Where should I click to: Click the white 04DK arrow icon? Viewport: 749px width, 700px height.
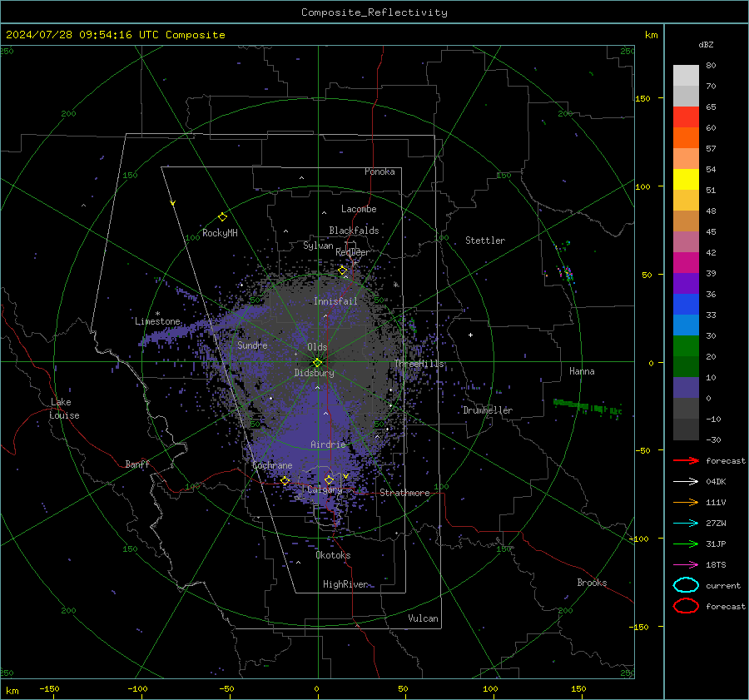(x=686, y=482)
